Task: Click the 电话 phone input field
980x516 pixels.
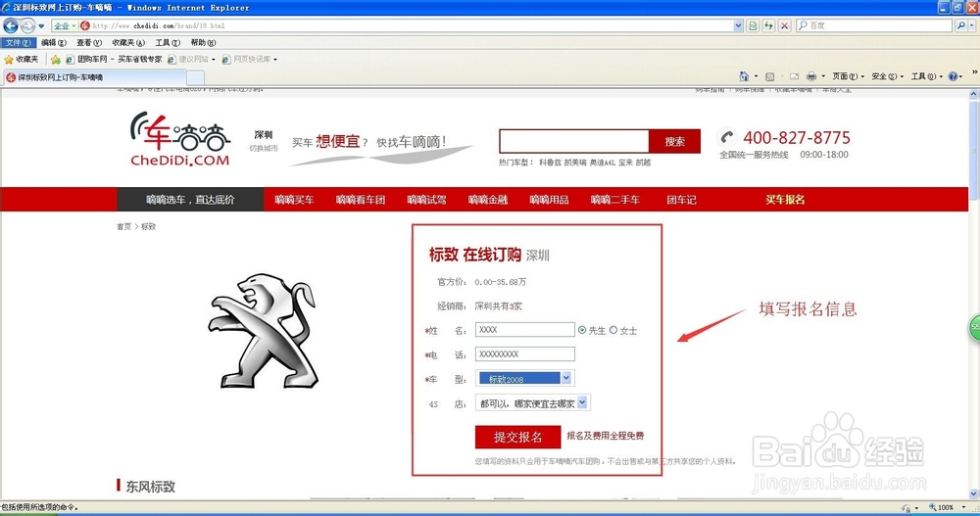Action: point(525,353)
